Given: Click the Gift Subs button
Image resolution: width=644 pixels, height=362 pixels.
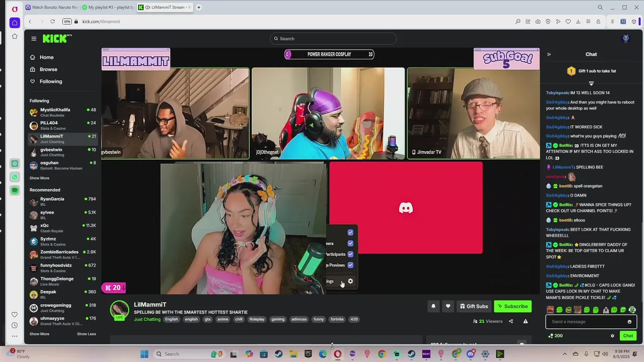Looking at the screenshot, I should pos(473,306).
